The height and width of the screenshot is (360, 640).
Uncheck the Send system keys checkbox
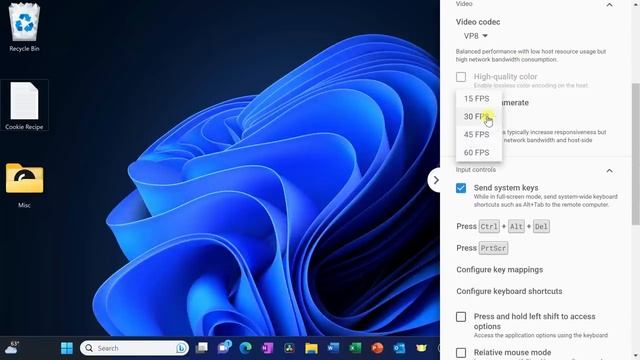(x=461, y=188)
